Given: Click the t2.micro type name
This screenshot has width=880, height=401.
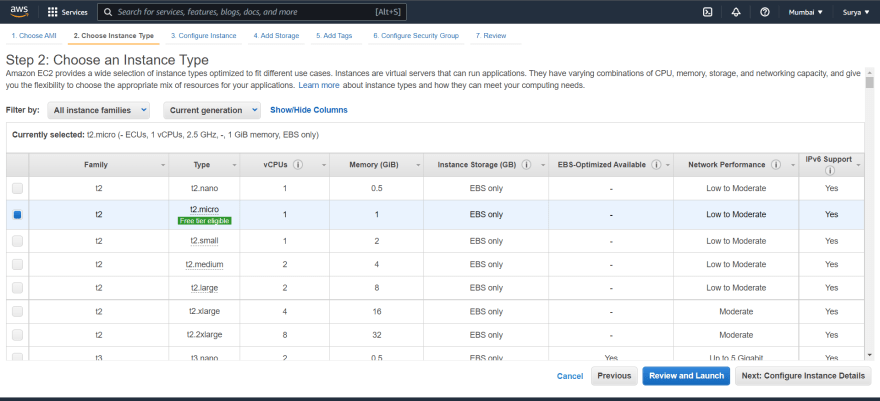Looking at the screenshot, I should click(204, 209).
